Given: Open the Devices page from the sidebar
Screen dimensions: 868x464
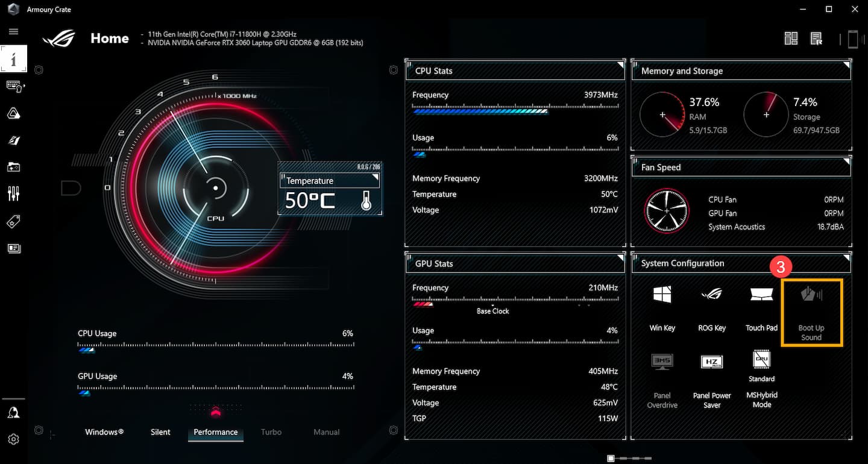Looking at the screenshot, I should [13, 86].
